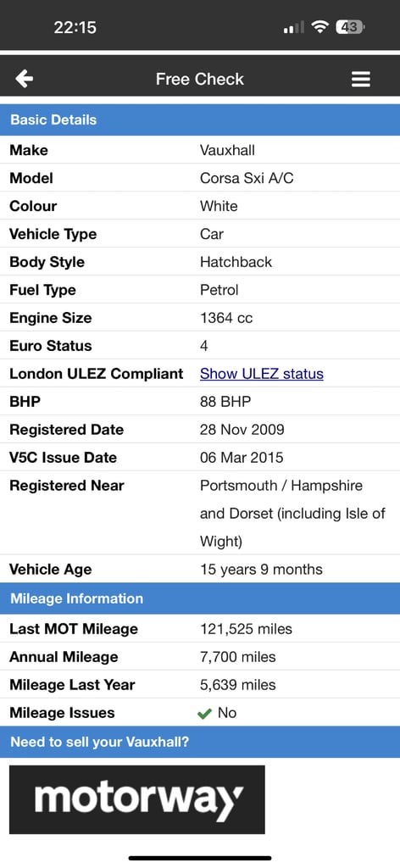
Task: Tap the cellular signal bars icon
Action: 294,27
